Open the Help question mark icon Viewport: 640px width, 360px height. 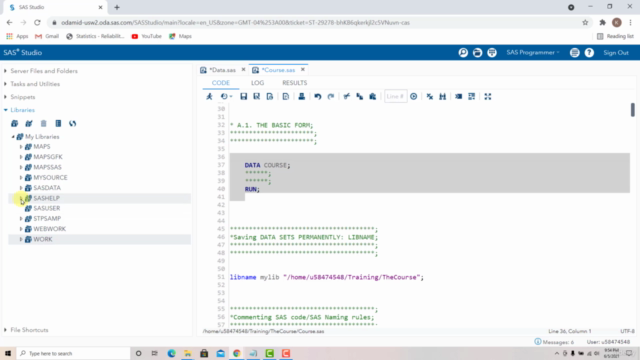coord(589,53)
